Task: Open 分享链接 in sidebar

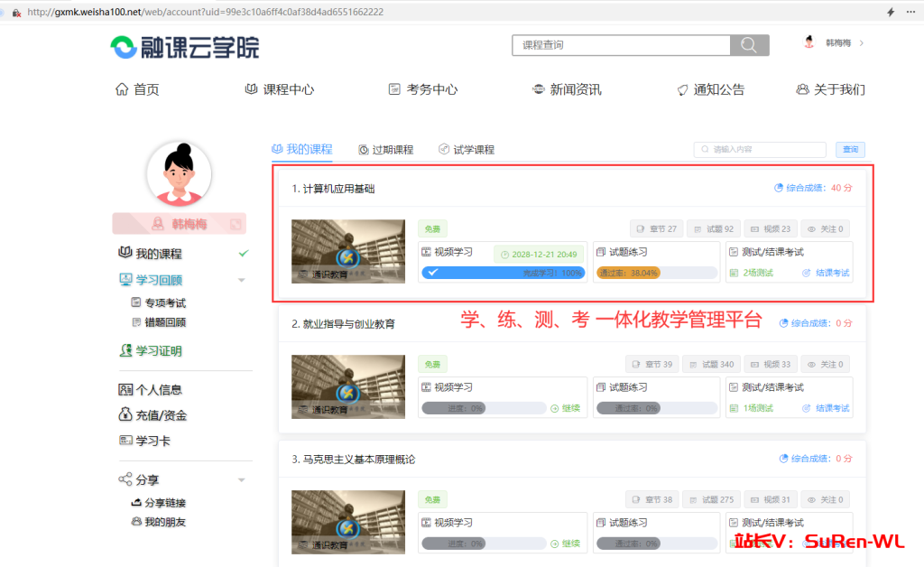Action: pyautogui.click(x=159, y=503)
